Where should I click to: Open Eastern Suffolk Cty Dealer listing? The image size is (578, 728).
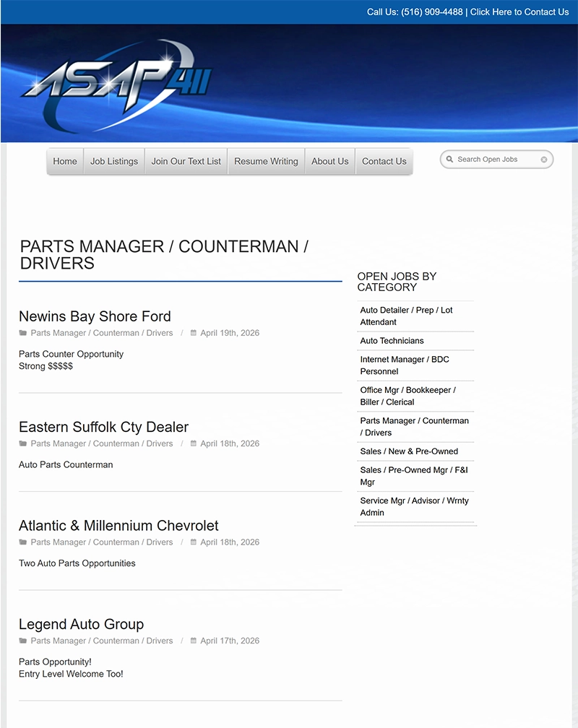[x=103, y=427]
